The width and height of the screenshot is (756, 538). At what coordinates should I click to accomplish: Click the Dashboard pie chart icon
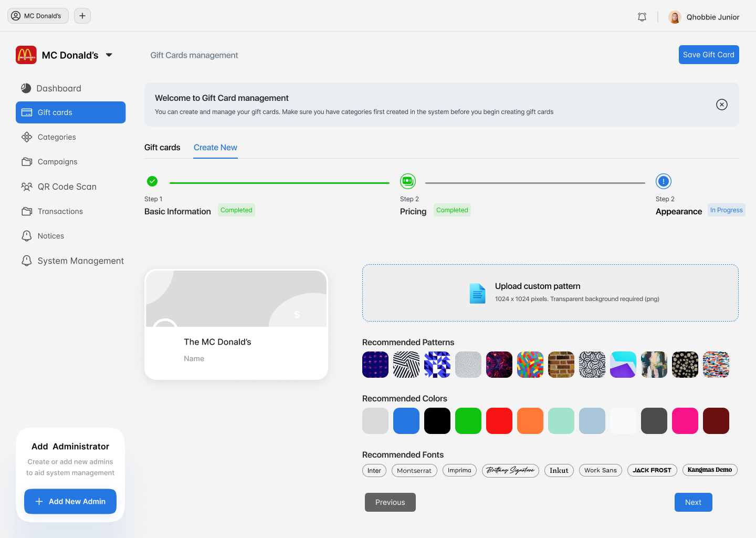pos(26,88)
